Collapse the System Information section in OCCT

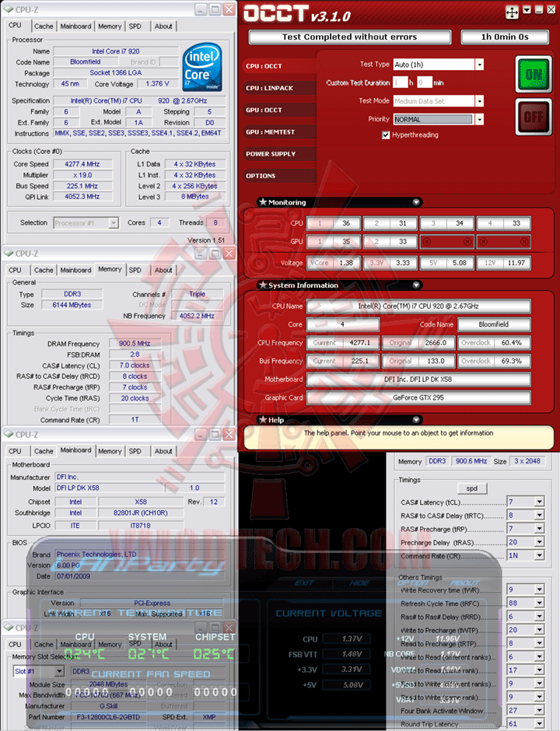pyautogui.click(x=416, y=285)
